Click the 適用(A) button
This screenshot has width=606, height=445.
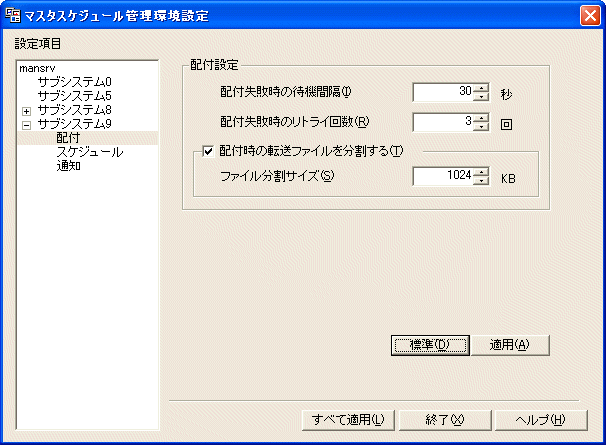[x=510, y=345]
